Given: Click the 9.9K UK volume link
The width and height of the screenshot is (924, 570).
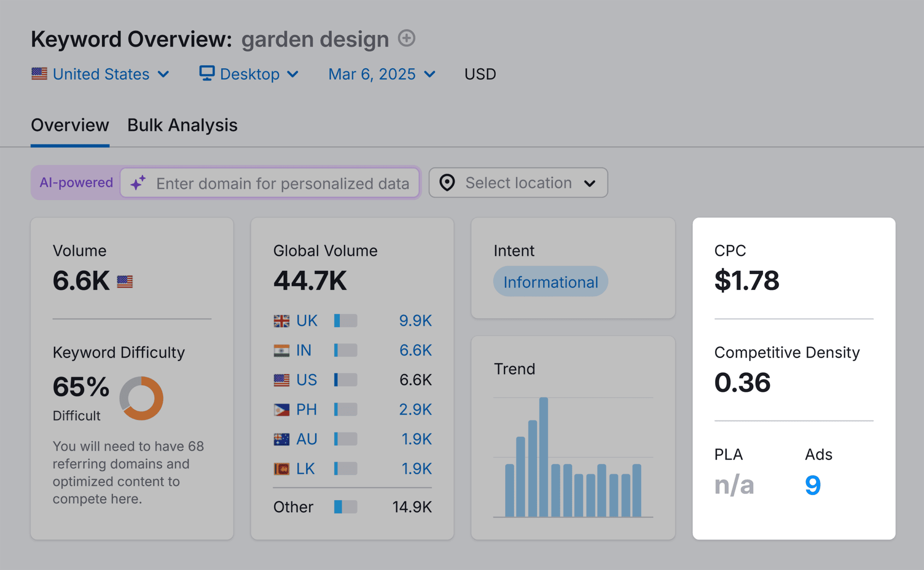Looking at the screenshot, I should click(x=415, y=321).
